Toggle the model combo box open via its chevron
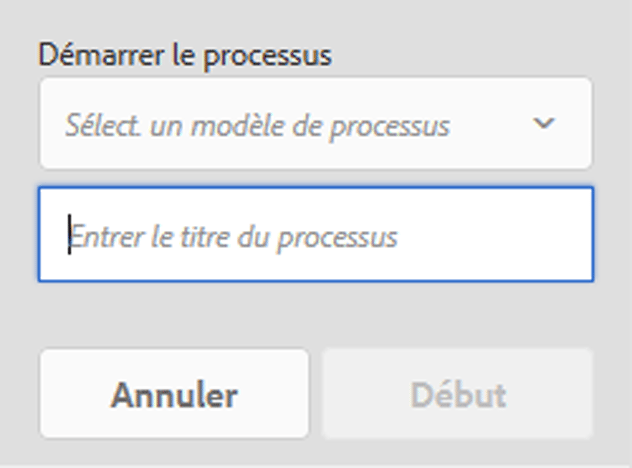The width and height of the screenshot is (632, 468). tap(544, 124)
